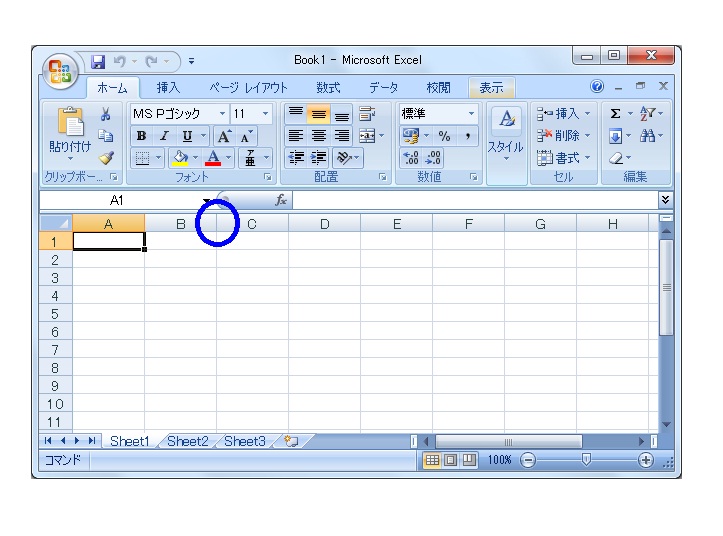Viewport: 723px width, 536px height.
Task: Toggle middle vertical alignment
Action: tap(319, 113)
